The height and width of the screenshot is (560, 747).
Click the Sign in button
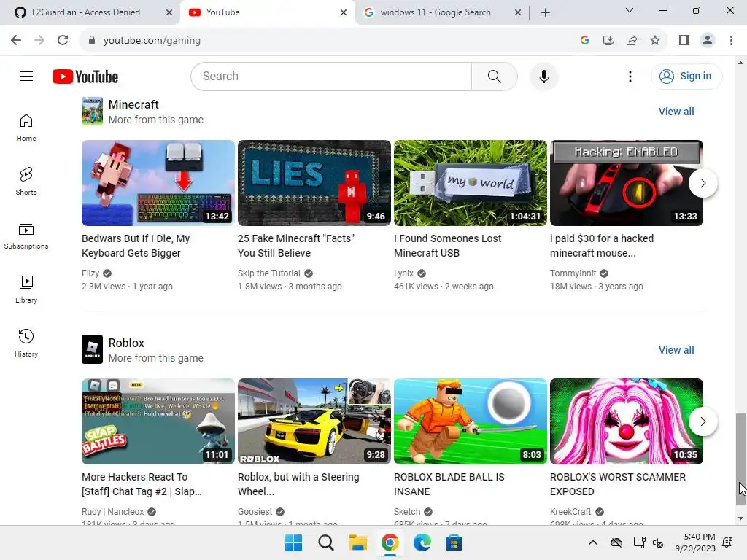click(x=686, y=76)
